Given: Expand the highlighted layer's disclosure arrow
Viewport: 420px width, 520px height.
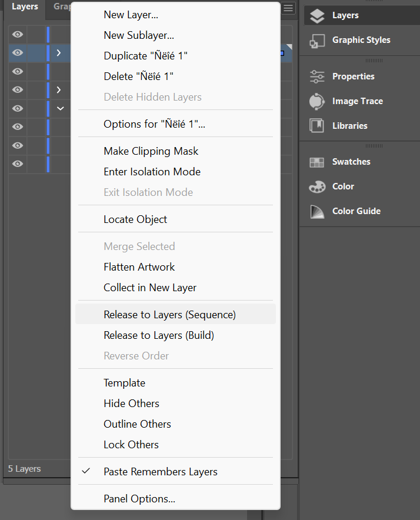Looking at the screenshot, I should pyautogui.click(x=59, y=53).
